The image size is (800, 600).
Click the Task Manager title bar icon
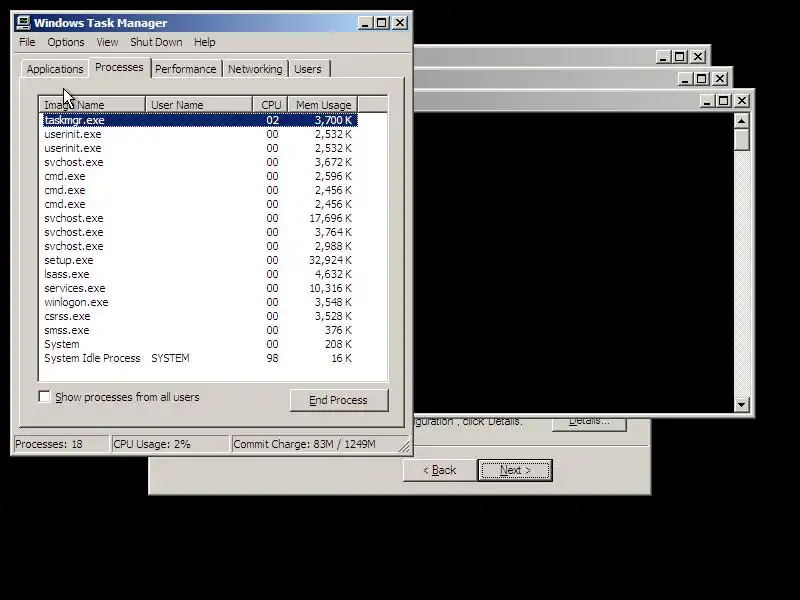coord(23,22)
